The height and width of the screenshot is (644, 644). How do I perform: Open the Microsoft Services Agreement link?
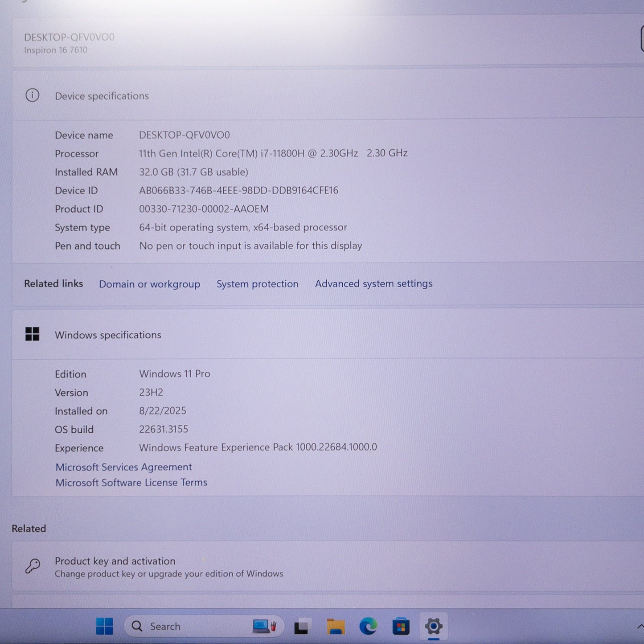pos(123,467)
